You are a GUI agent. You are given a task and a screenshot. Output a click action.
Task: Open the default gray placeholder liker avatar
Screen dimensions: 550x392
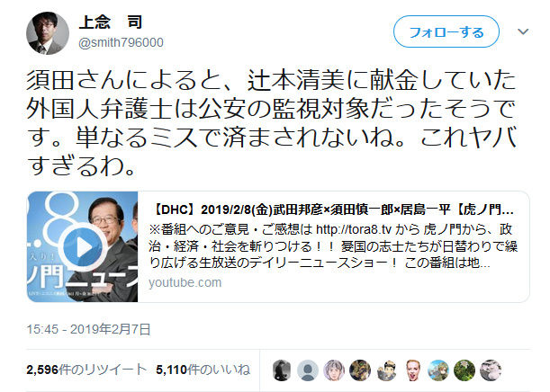point(308,370)
